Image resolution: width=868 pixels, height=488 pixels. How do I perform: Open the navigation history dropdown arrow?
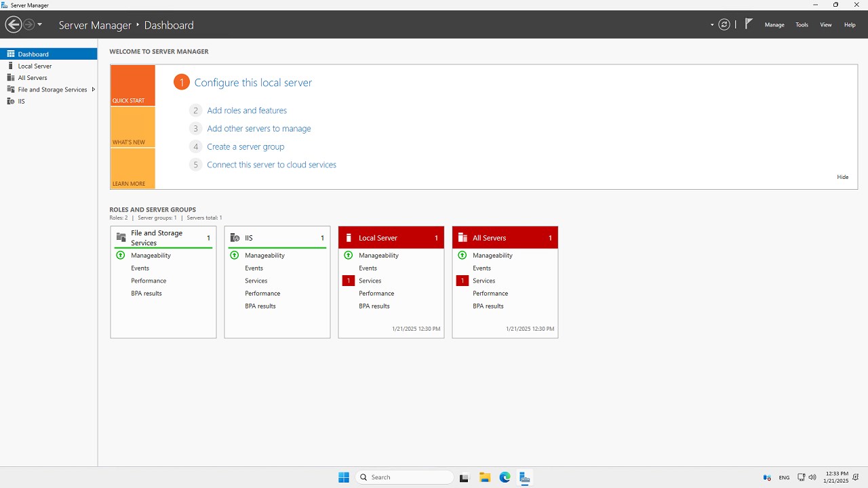[40, 24]
